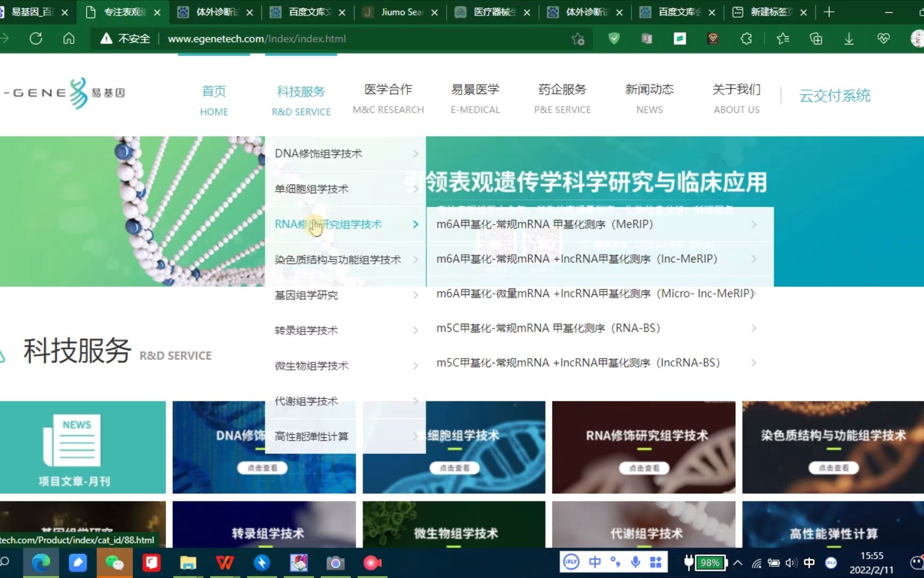The image size is (924, 578).
Task: Open the 科技服务 R&D SERVICE menu
Action: pos(301,100)
